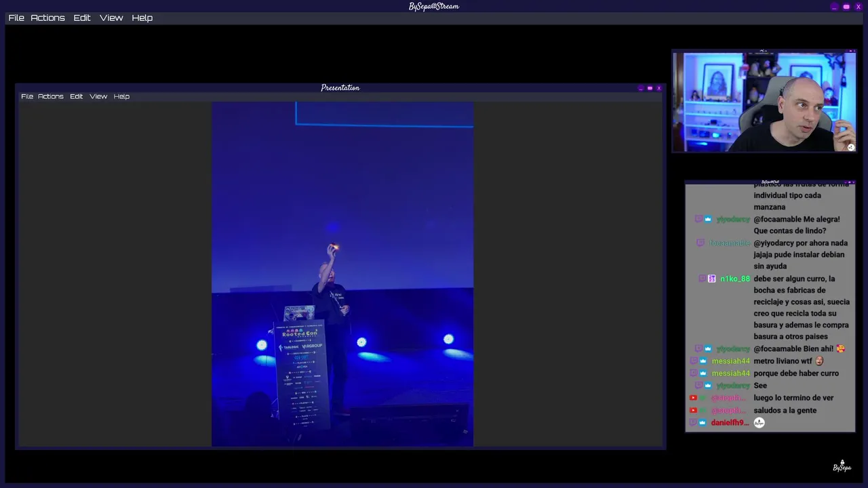Select messiah44 beside 'metro liviano wtf'
Viewport: 868px width, 488px height.
[x=731, y=361]
